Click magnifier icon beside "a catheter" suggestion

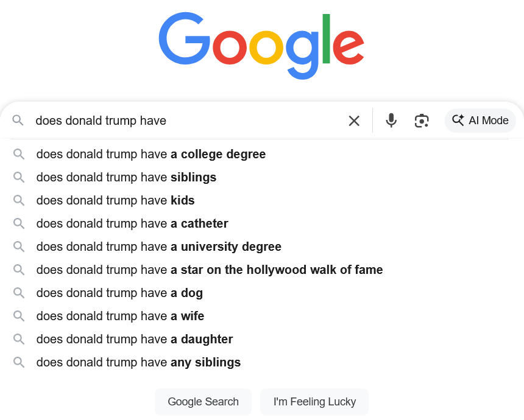(x=19, y=223)
